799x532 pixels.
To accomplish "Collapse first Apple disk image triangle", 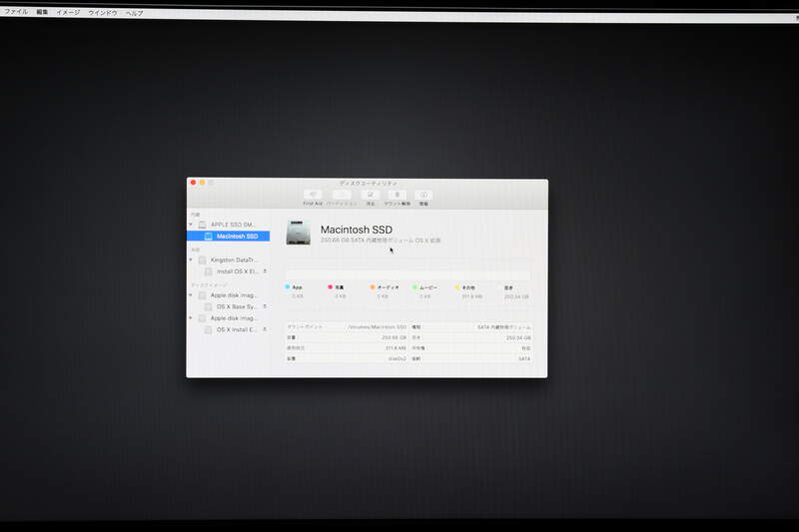I will click(191, 295).
